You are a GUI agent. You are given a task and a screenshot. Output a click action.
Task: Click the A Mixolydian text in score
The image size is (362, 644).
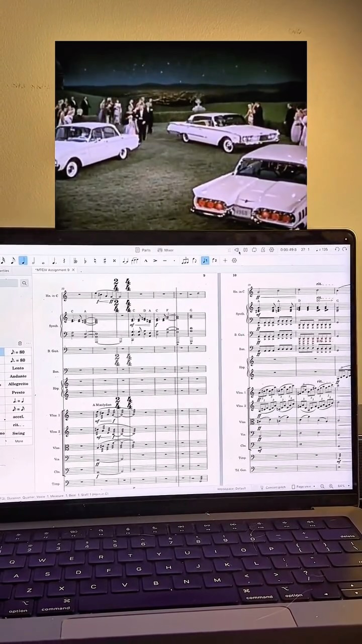[102, 405]
